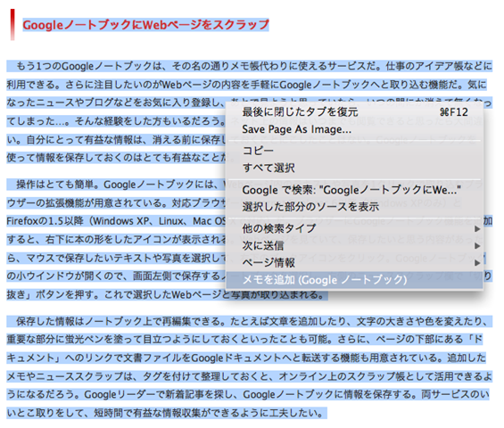Choose 'すべて選択' menu item

[354, 168]
